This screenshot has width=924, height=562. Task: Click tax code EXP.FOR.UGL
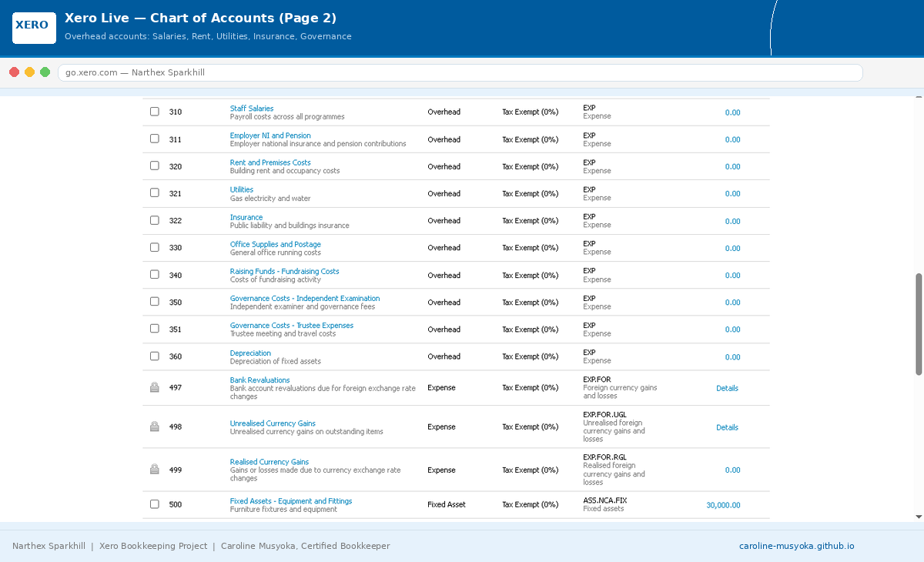pyautogui.click(x=604, y=414)
